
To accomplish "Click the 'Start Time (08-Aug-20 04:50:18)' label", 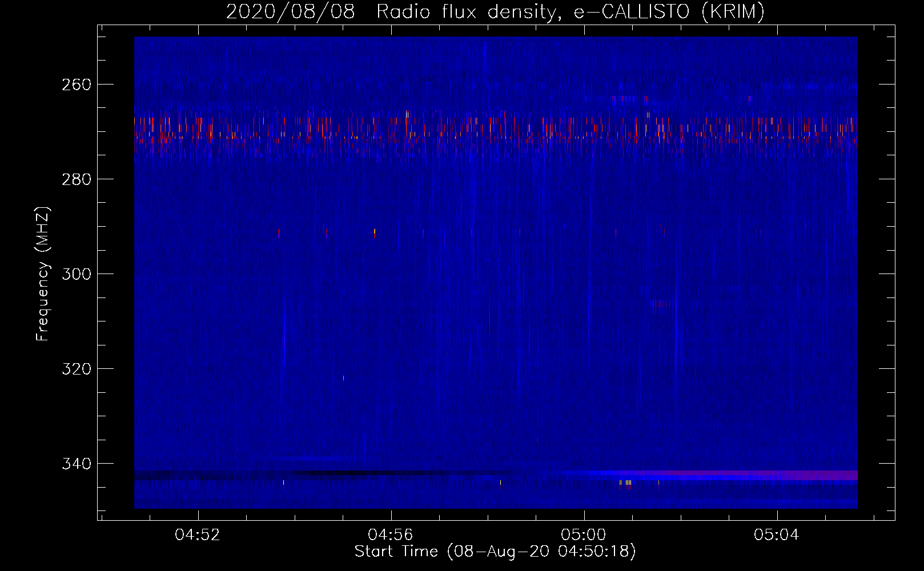I will click(495, 552).
